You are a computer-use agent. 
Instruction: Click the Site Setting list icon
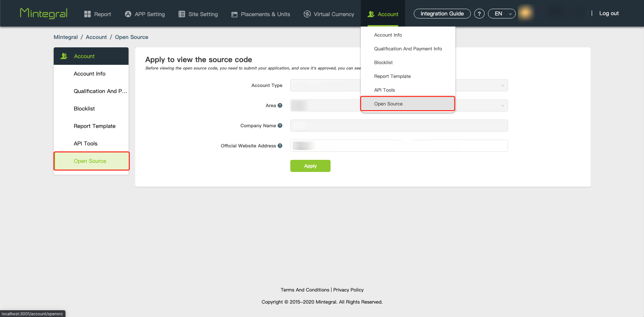click(182, 14)
